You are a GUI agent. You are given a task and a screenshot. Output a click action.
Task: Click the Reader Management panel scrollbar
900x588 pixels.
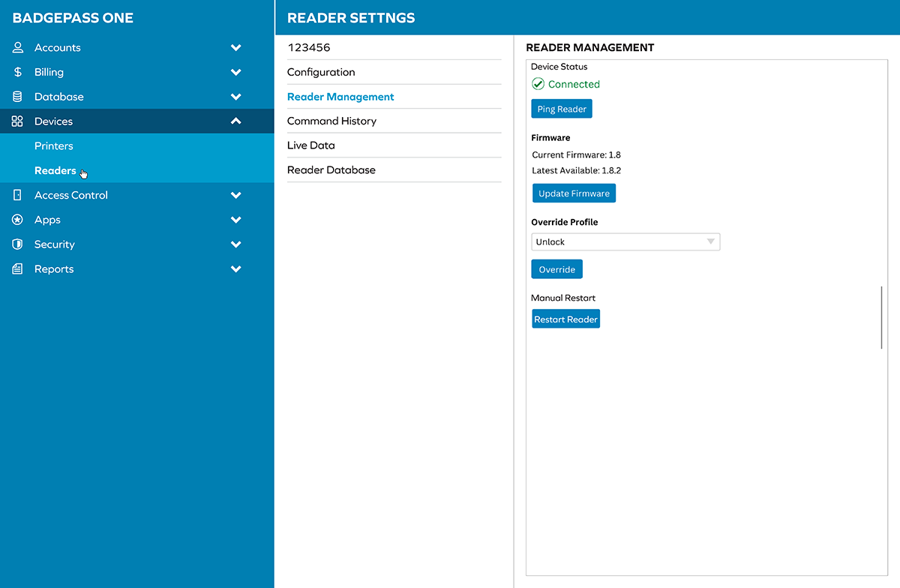(x=881, y=317)
